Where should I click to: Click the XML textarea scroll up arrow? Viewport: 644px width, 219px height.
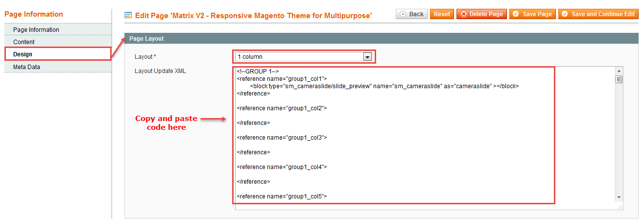click(x=619, y=71)
